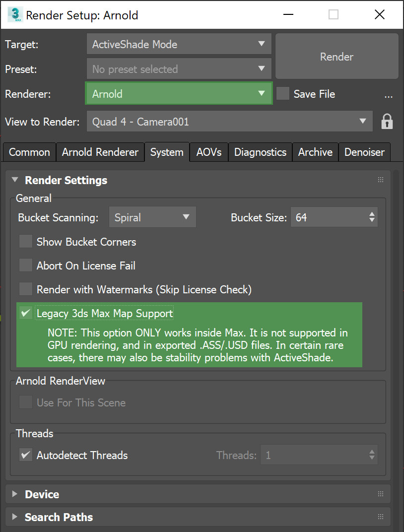Click the Arnold RenderView group label
The width and height of the screenshot is (404, 532).
(61, 381)
